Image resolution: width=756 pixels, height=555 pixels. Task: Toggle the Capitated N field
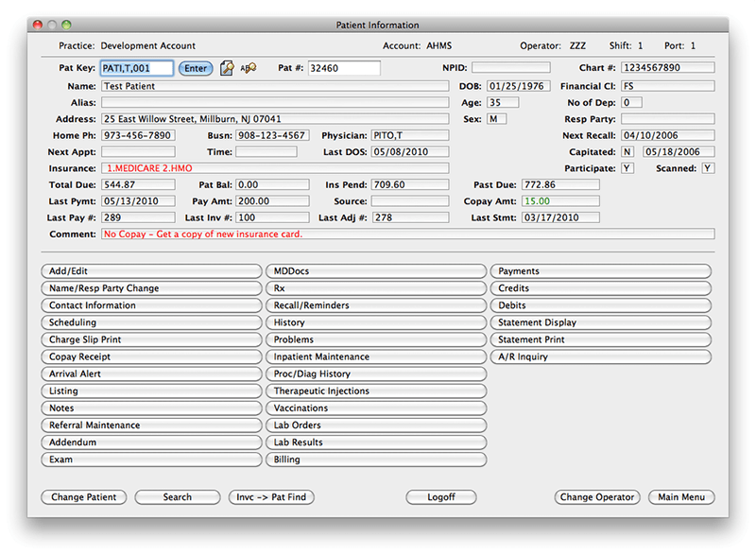click(x=627, y=152)
